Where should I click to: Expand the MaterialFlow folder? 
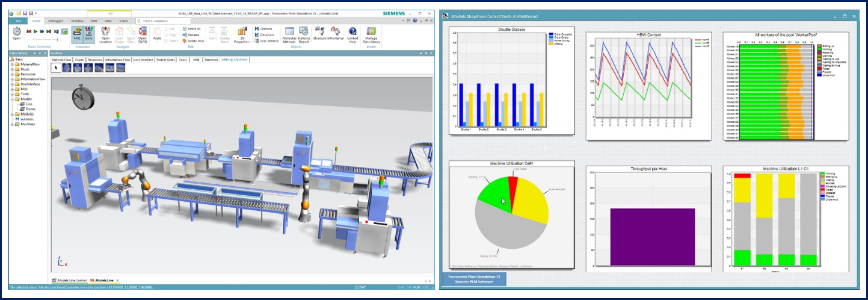click(11, 64)
